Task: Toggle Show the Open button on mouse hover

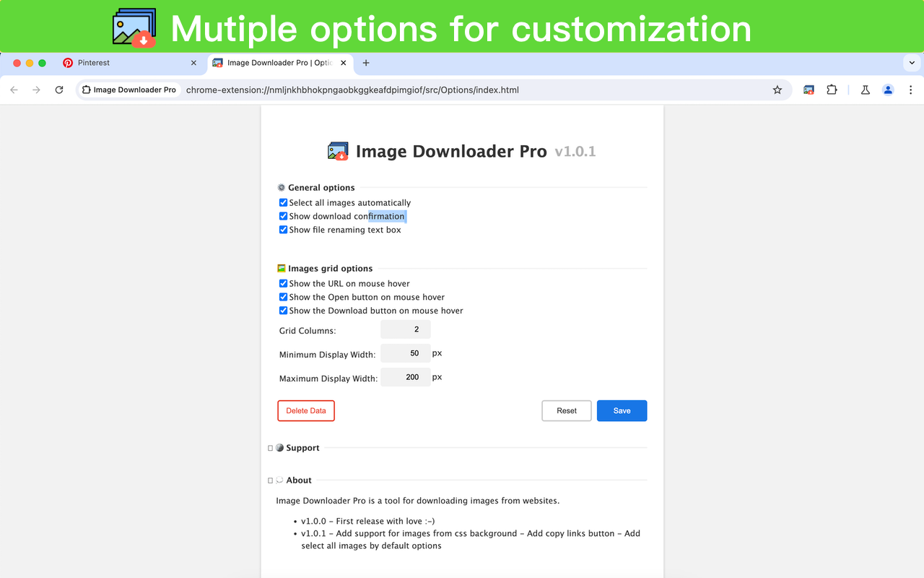Action: [283, 297]
